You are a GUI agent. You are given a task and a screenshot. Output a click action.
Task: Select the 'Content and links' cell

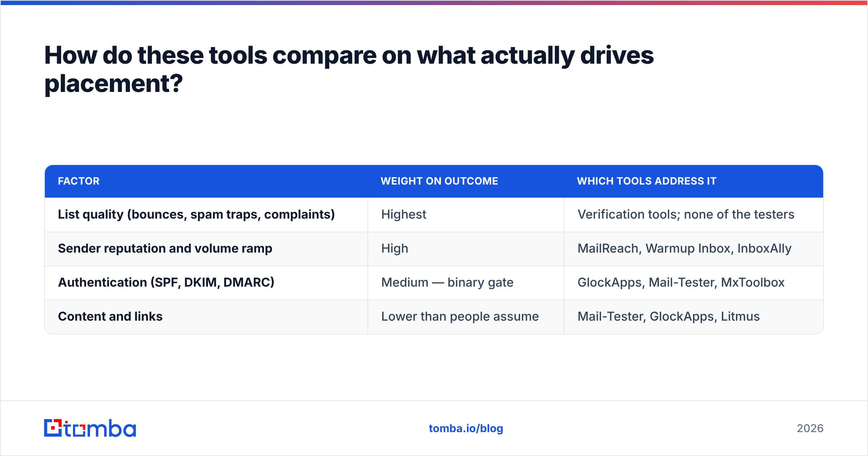tap(206, 317)
